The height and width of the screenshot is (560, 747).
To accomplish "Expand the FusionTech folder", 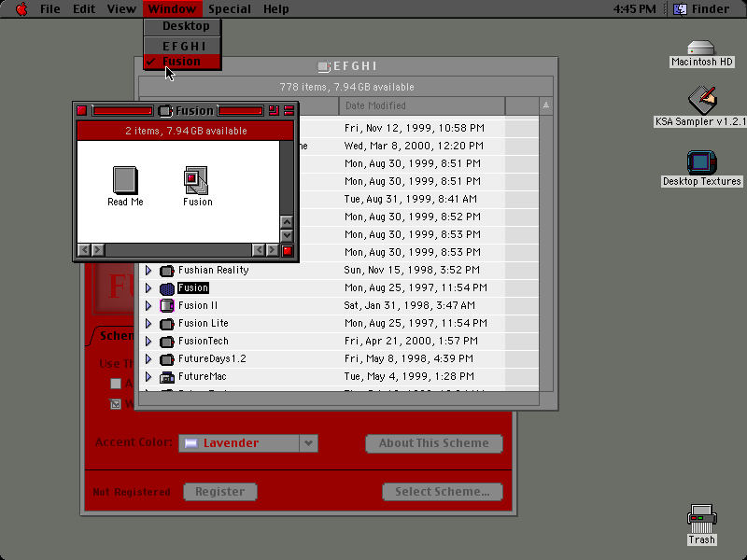I will [148, 342].
